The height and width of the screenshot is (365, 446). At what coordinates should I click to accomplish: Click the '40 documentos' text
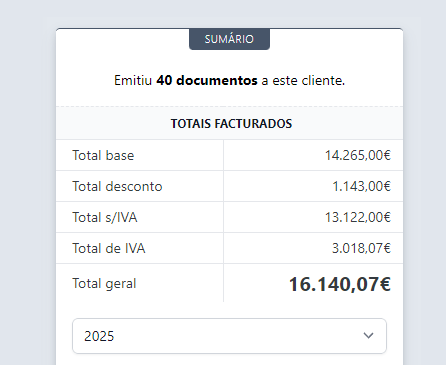pos(207,80)
